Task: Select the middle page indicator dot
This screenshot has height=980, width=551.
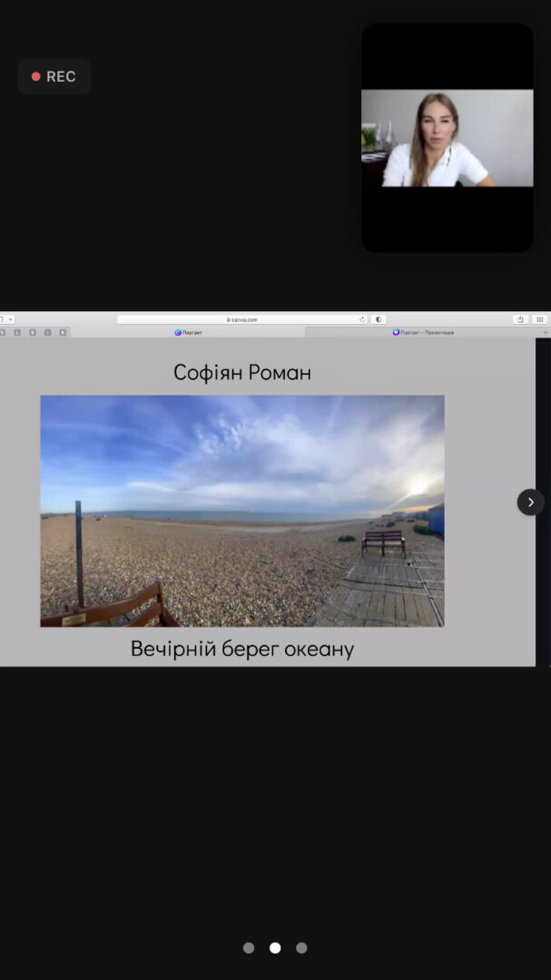Action: pyautogui.click(x=275, y=947)
